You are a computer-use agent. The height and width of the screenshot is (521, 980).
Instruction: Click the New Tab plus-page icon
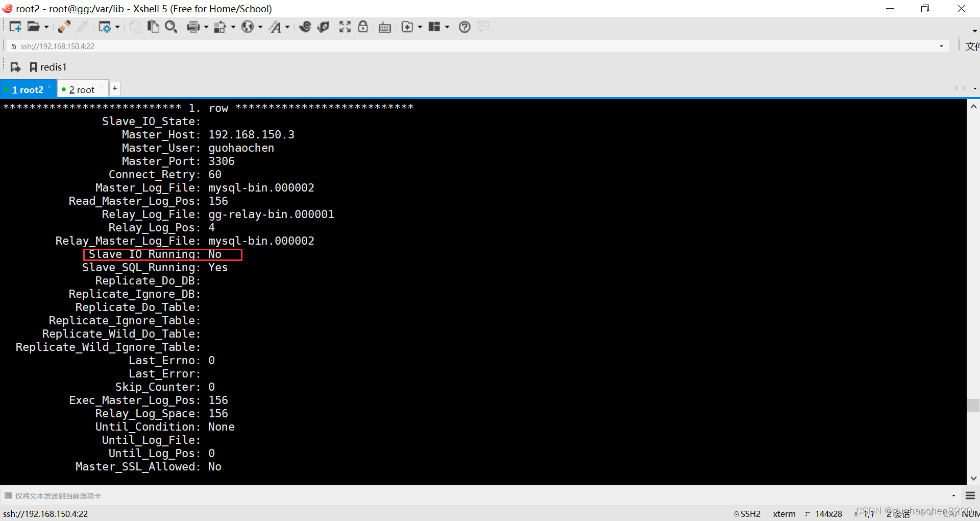click(407, 27)
